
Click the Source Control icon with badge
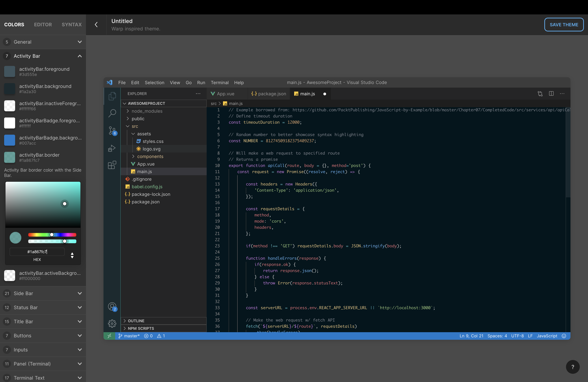click(x=112, y=131)
